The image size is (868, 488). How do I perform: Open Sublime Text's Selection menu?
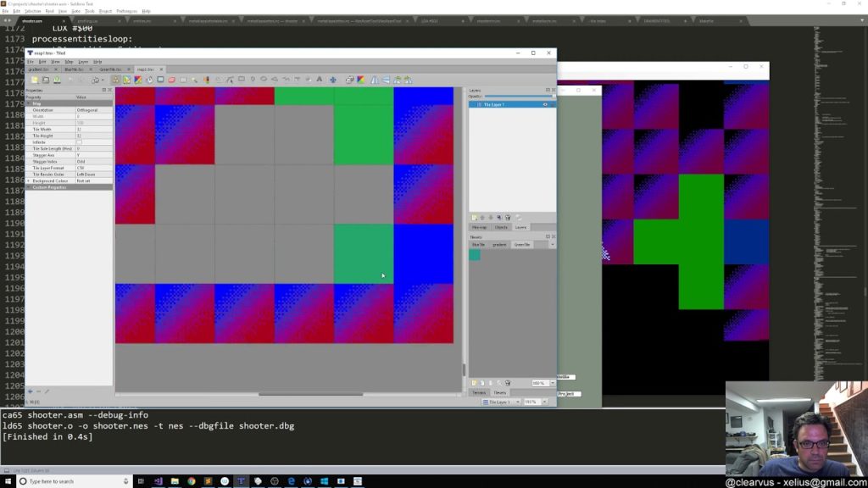click(x=33, y=11)
